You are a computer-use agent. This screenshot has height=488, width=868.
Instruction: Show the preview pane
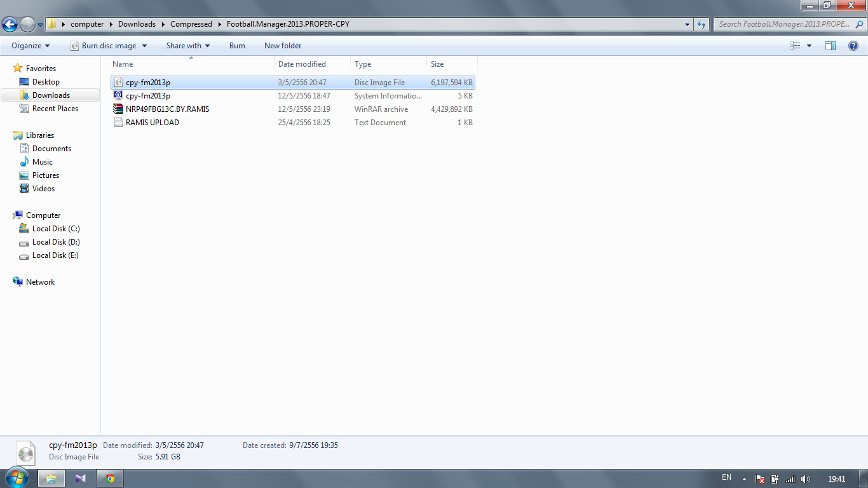tap(831, 46)
